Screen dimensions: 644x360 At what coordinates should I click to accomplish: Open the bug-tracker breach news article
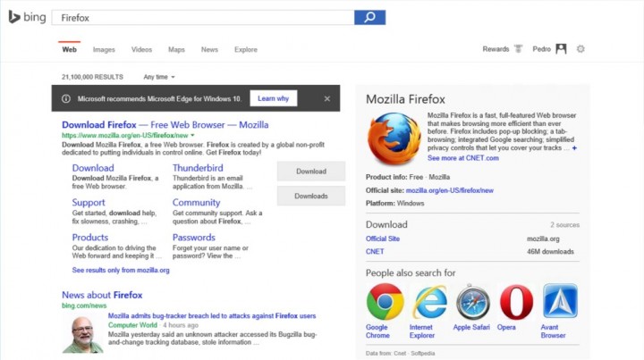[212, 315]
